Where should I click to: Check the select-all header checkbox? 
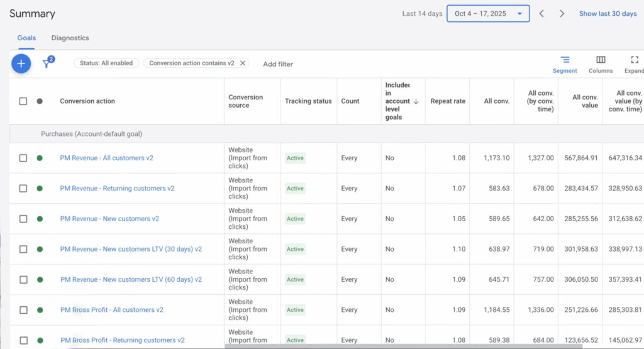23,101
